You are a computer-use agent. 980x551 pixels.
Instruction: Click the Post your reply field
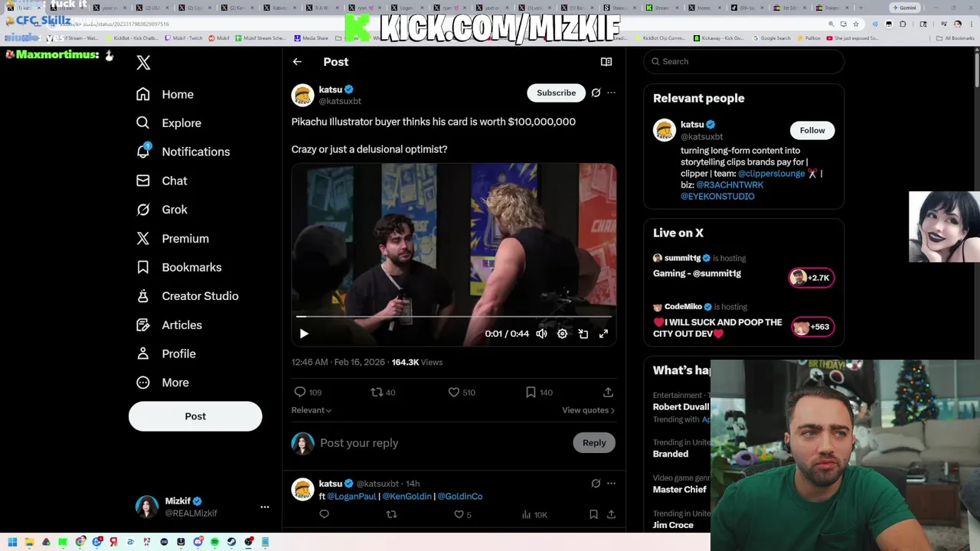click(x=443, y=443)
